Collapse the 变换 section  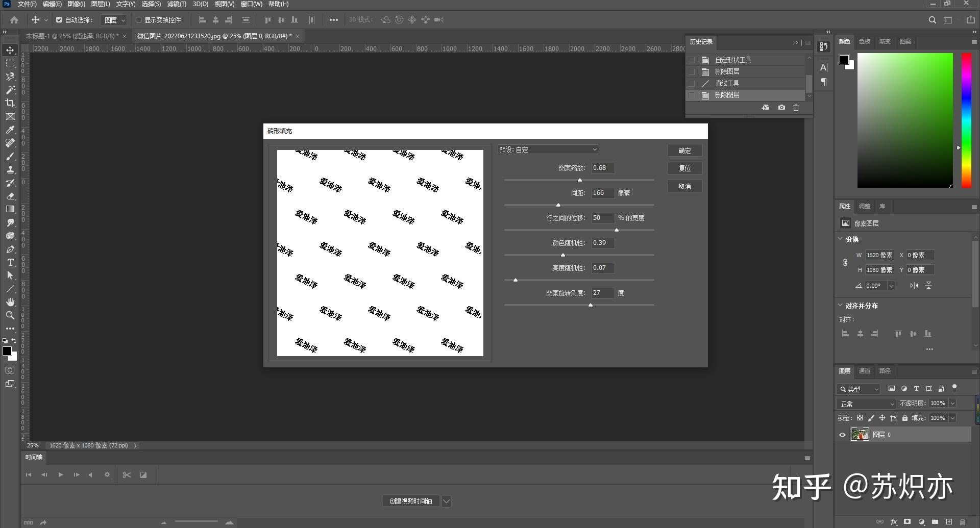tap(840, 239)
